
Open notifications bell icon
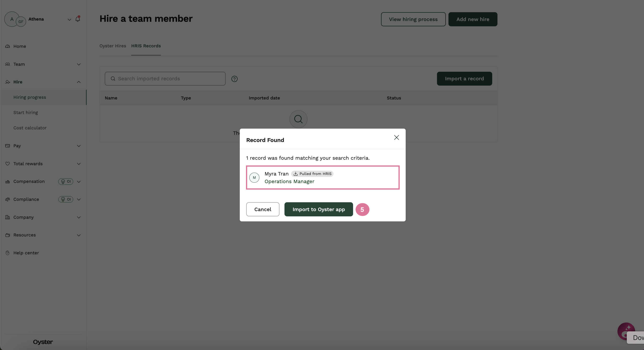pos(78,19)
